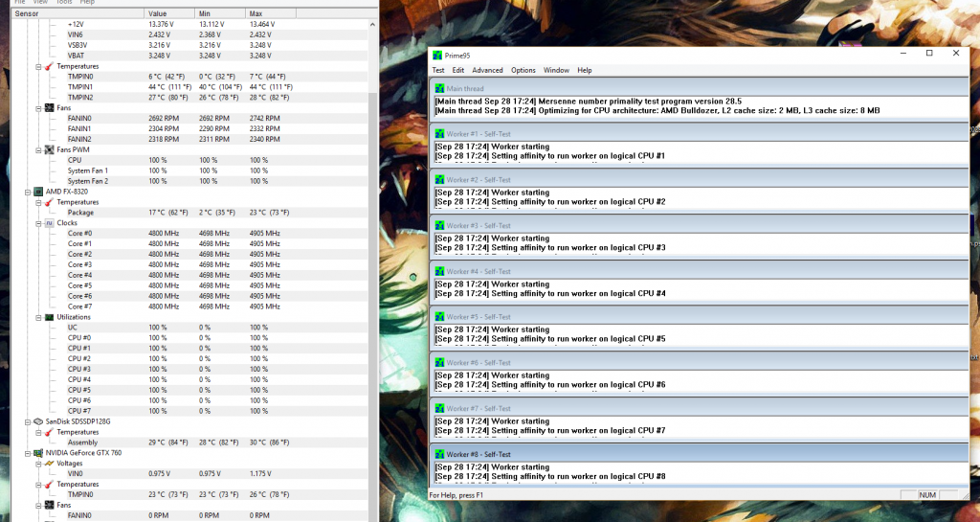The height and width of the screenshot is (522, 980).
Task: Open the Help menu in Prime95
Action: tap(585, 70)
